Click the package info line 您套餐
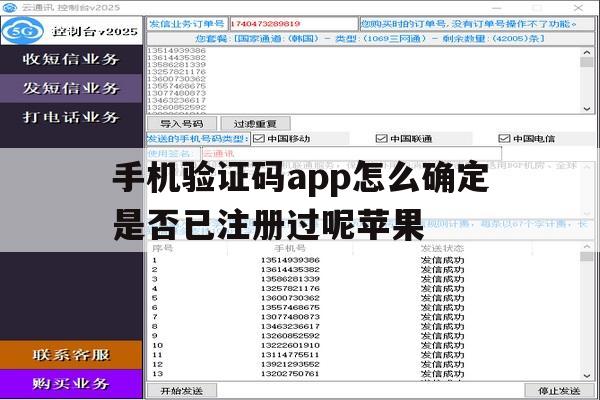Viewport: 600px width, 400px height. point(370,39)
